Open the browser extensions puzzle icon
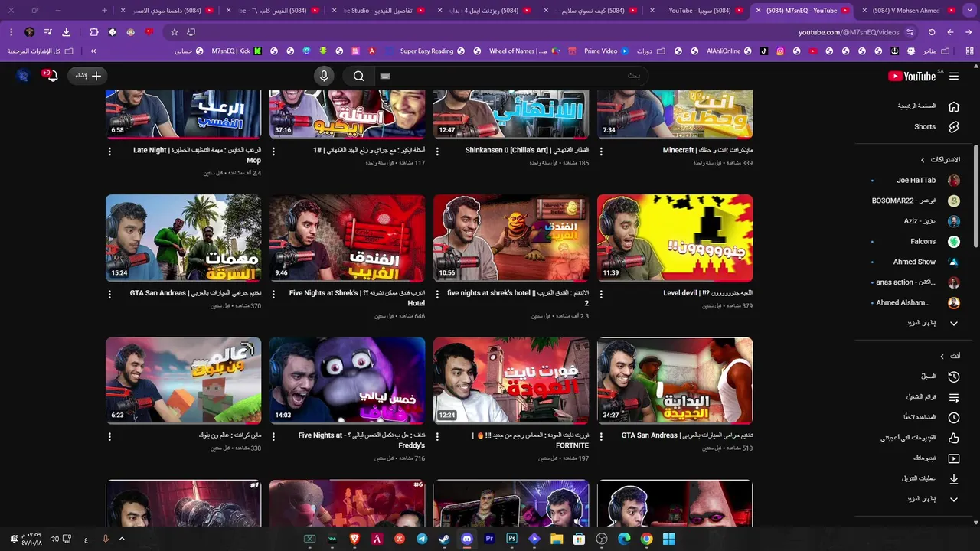This screenshot has height=551, width=980. [94, 32]
